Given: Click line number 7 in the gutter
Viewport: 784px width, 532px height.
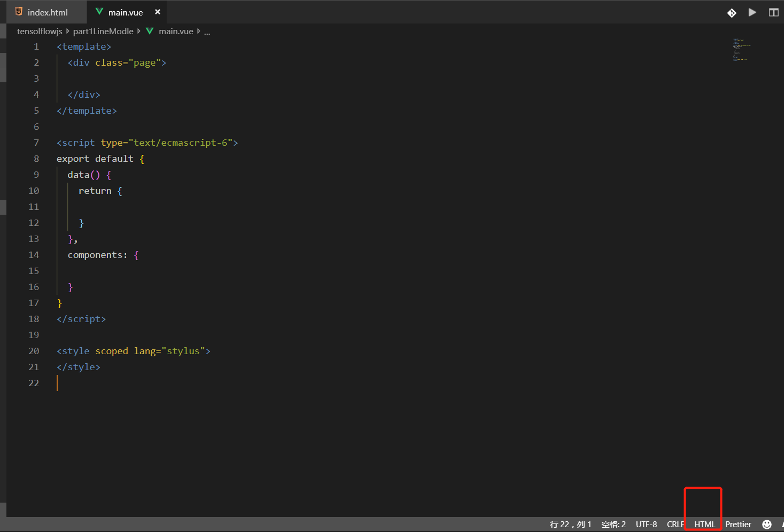Looking at the screenshot, I should pos(36,143).
